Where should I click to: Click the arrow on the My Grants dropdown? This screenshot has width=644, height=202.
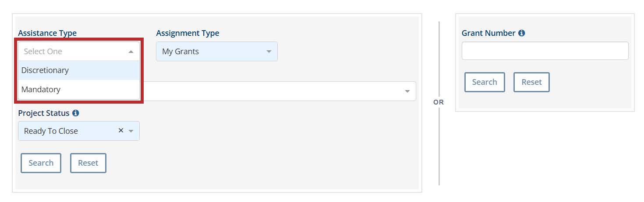coord(269,52)
